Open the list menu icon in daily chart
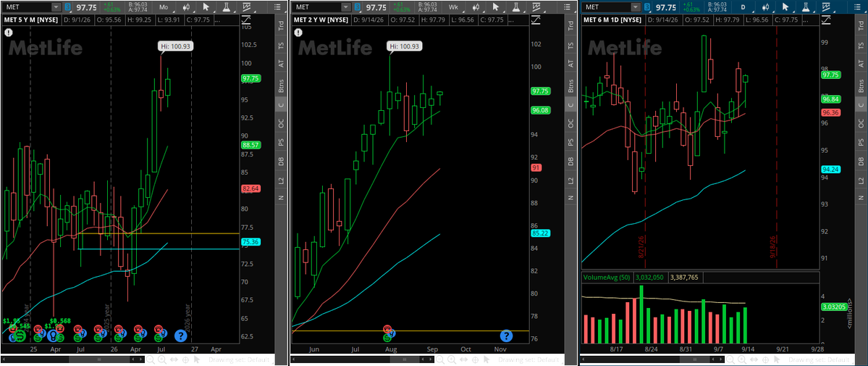868x366 pixels. [857, 7]
